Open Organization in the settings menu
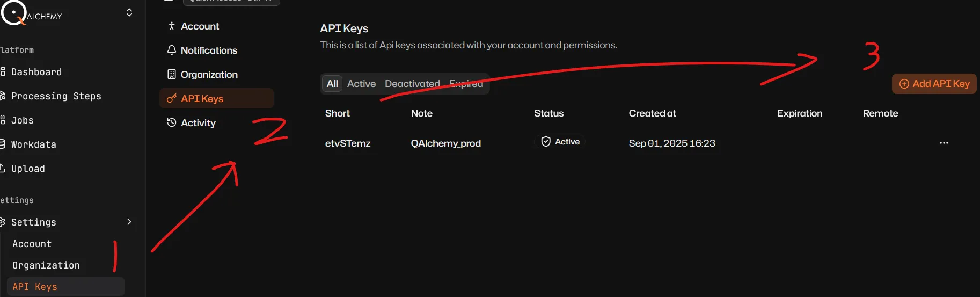The height and width of the screenshot is (297, 980). tap(209, 75)
